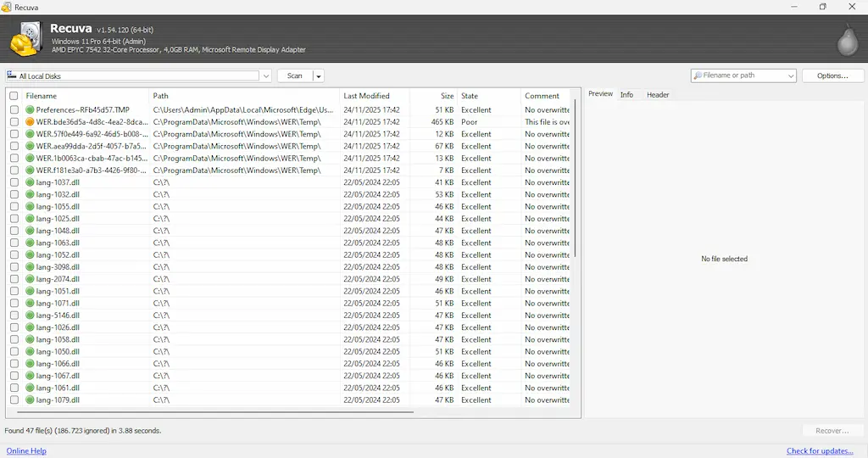This screenshot has height=458, width=868.
Task: Switch to the Header tab
Action: 658,95
